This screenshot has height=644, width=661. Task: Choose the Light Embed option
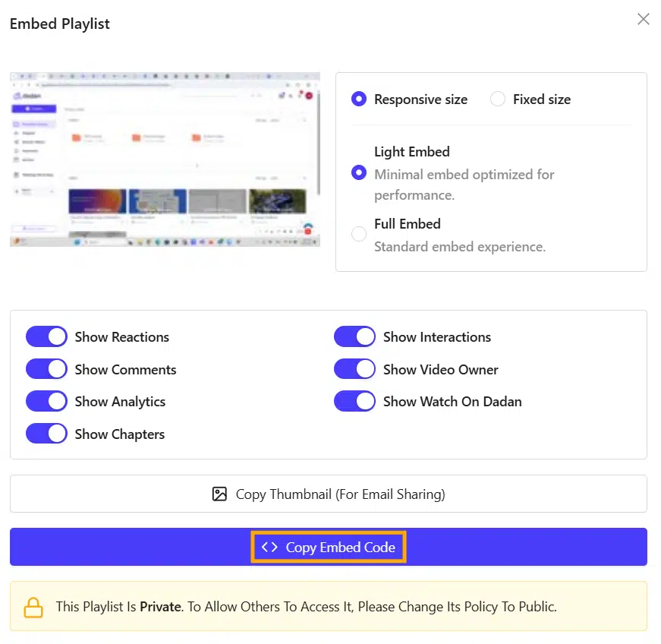tap(358, 172)
